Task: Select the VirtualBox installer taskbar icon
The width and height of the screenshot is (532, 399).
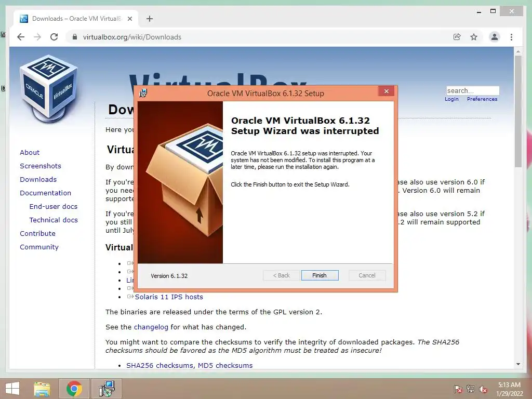Action: 107,389
